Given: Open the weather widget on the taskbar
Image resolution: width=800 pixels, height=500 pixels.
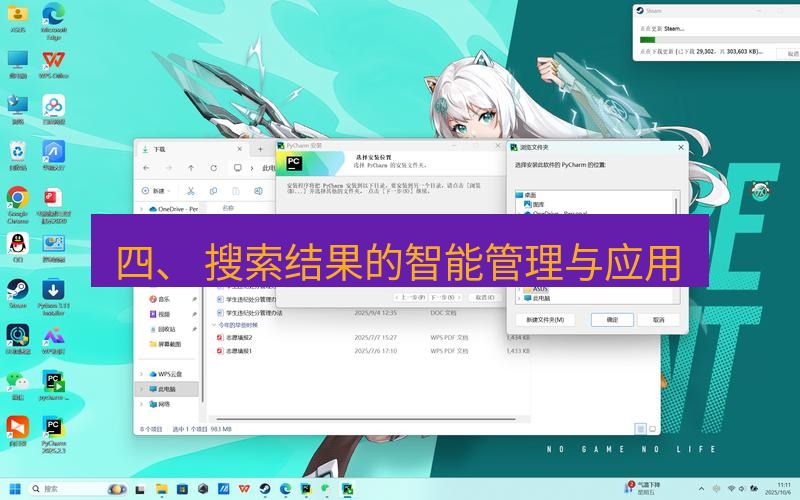Looking at the screenshot, I should (x=642, y=488).
